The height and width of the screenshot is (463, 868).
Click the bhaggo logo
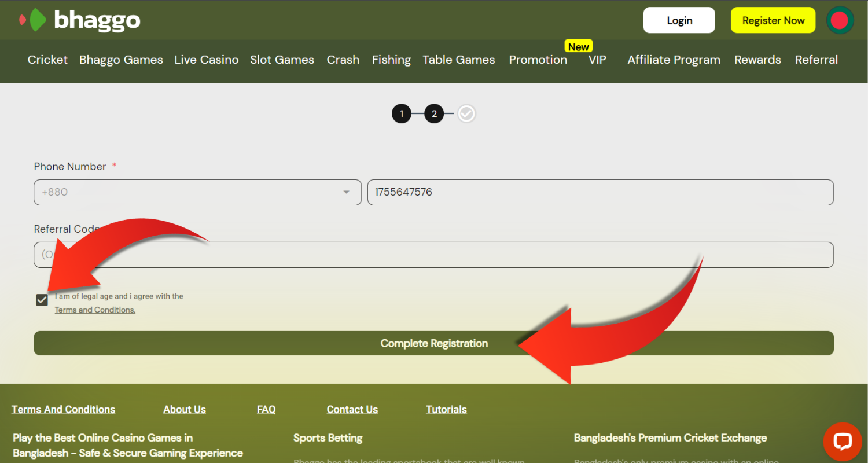(80, 20)
